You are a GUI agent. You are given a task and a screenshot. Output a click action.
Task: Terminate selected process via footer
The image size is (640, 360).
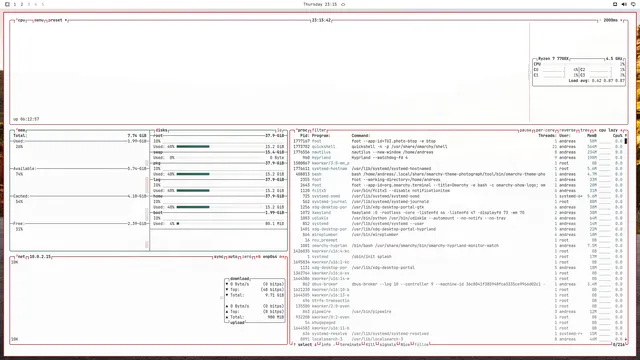pos(350,344)
